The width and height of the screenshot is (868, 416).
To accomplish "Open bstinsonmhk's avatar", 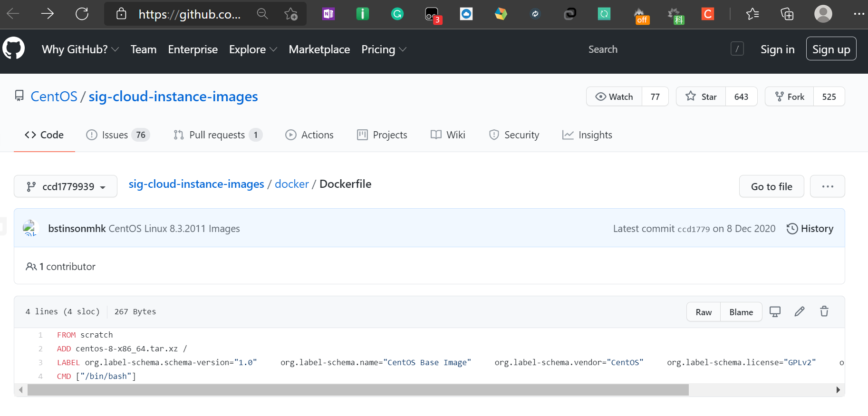I will coord(30,228).
